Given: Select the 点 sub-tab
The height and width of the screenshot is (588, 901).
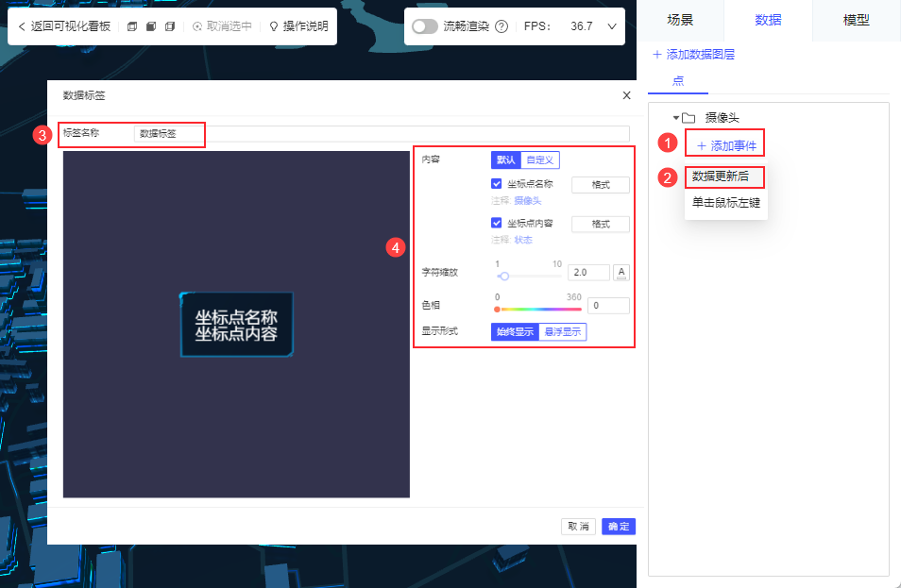Looking at the screenshot, I should pos(678,81).
